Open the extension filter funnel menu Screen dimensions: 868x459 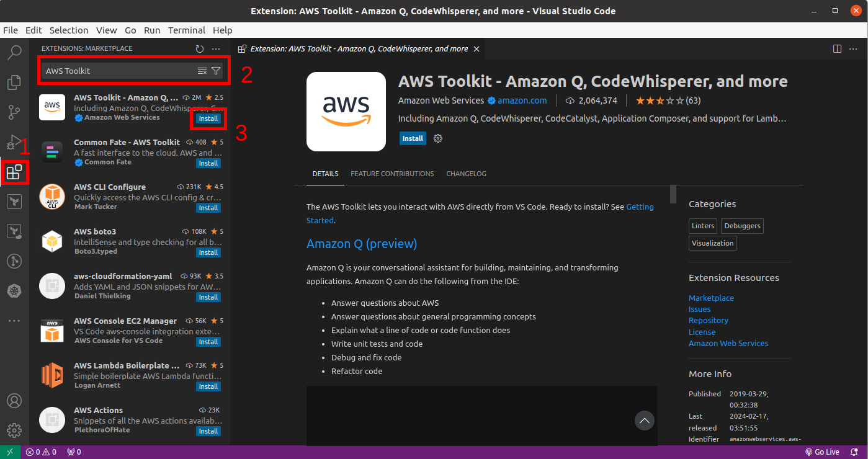coord(215,71)
